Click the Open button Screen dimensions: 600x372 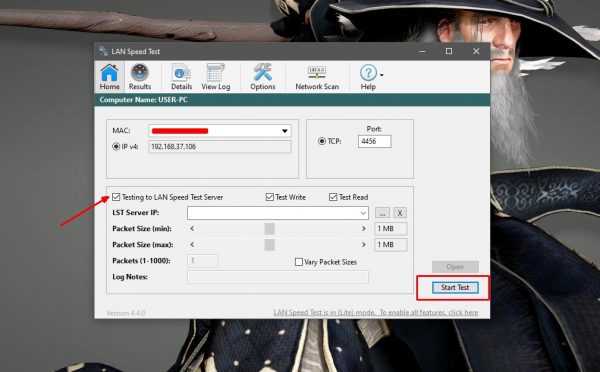point(455,267)
